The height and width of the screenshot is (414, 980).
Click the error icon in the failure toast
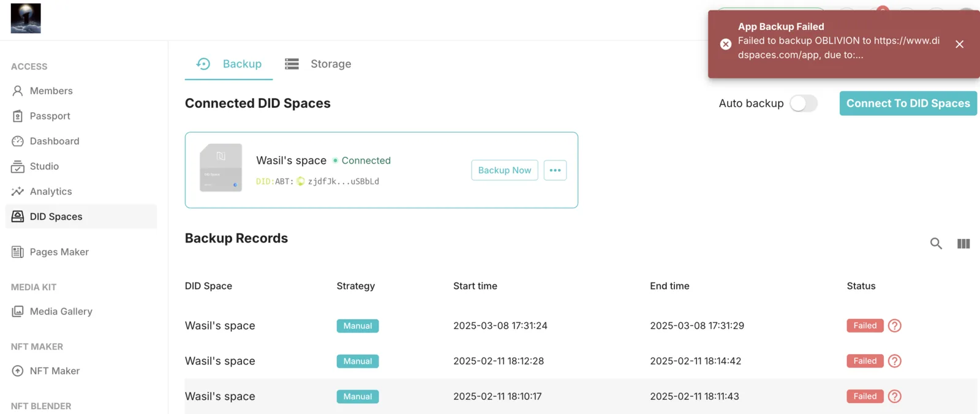(726, 44)
